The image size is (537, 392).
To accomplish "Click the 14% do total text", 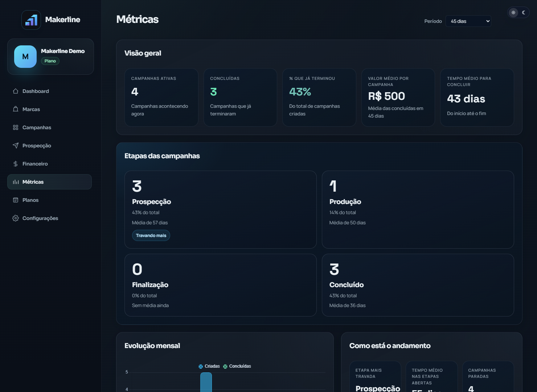I will point(343,212).
